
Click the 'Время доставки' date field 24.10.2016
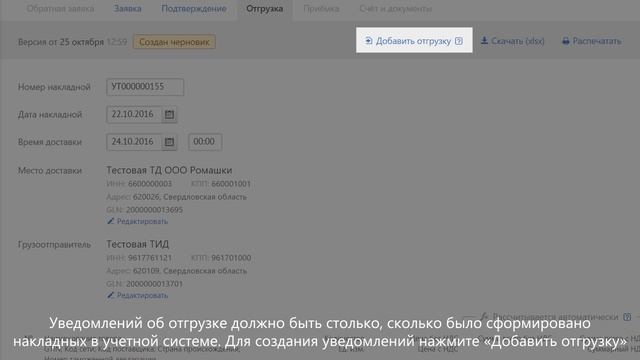[134, 142]
